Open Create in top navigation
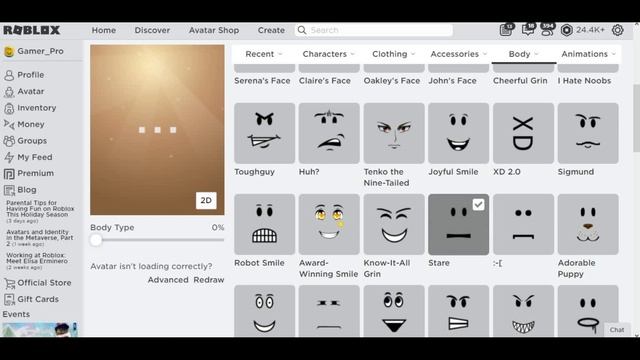640x360 pixels. tap(271, 30)
